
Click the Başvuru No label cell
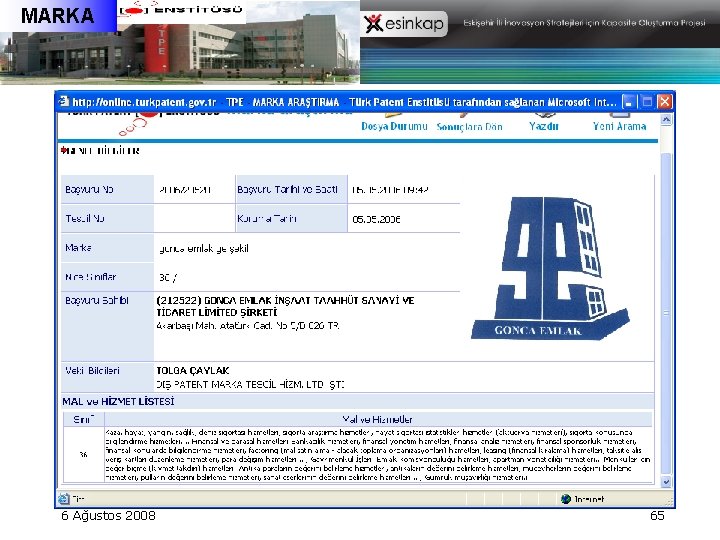point(107,189)
